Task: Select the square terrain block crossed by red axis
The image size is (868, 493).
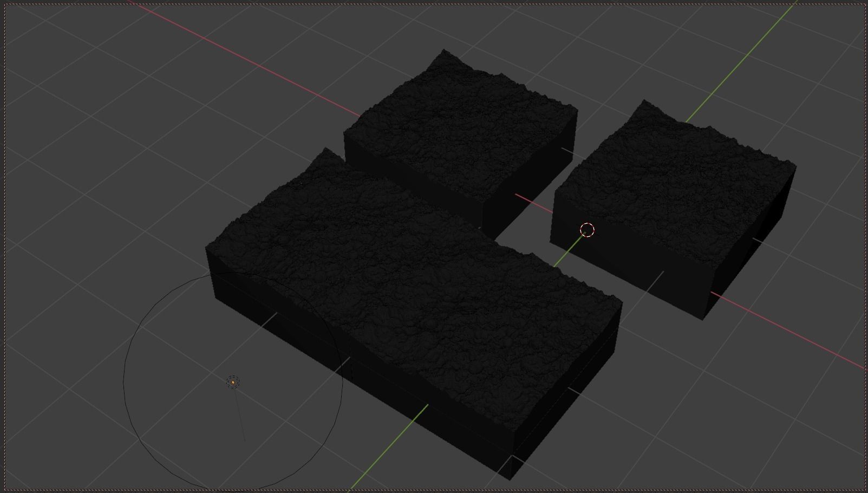Action: [x=461, y=144]
